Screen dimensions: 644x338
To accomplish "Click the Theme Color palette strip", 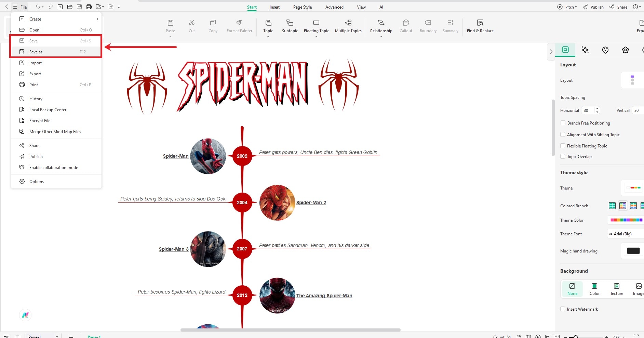I will point(626,220).
